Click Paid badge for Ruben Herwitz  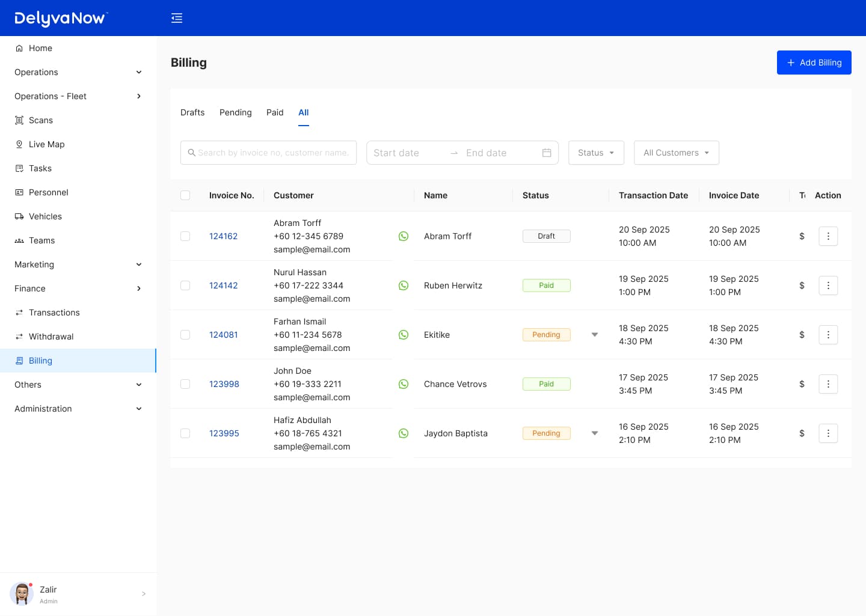tap(547, 285)
